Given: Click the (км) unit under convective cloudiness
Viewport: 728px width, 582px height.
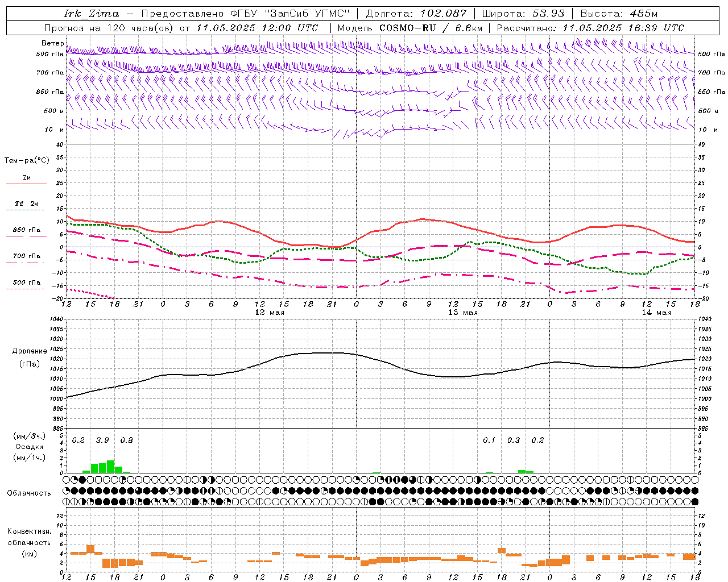Looking at the screenshot, I should pos(29,554).
